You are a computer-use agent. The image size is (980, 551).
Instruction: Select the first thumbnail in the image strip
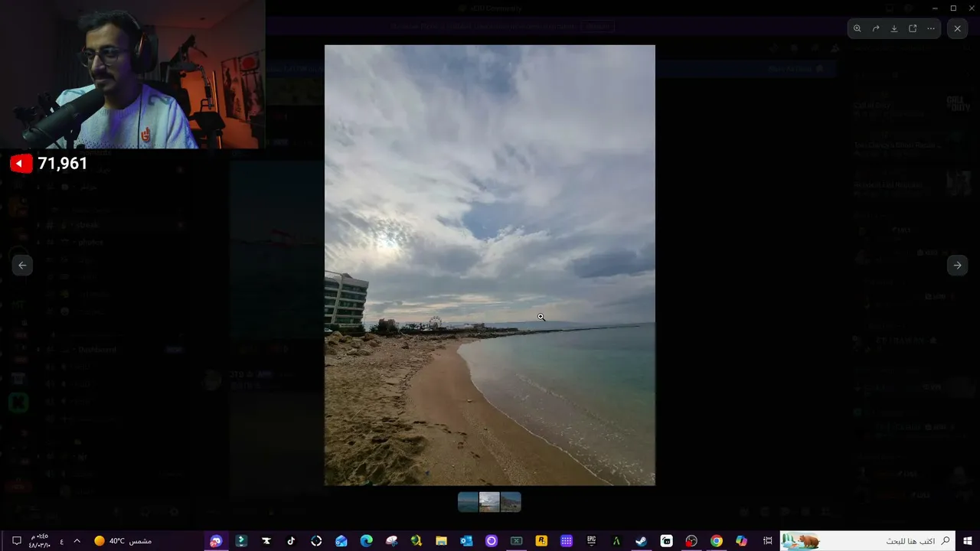[468, 502]
